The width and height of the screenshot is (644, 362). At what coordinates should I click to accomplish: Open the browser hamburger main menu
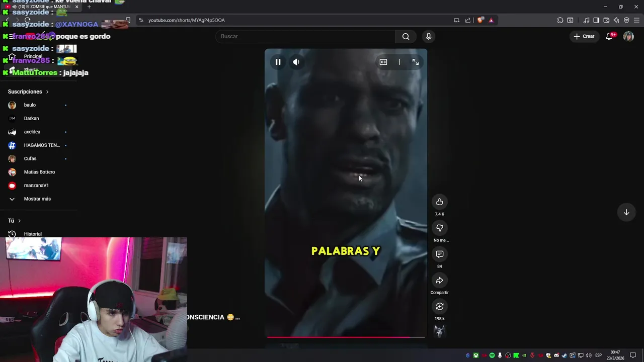click(636, 20)
